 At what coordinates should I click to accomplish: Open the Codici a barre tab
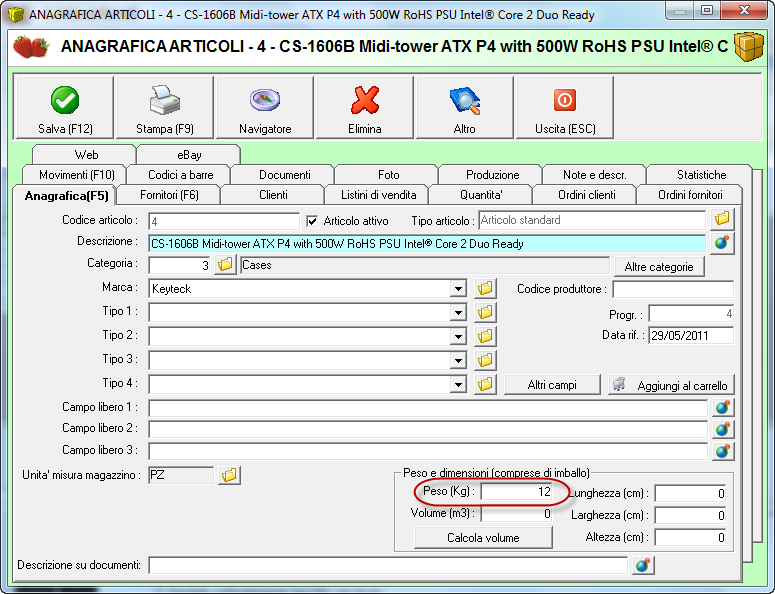point(180,175)
